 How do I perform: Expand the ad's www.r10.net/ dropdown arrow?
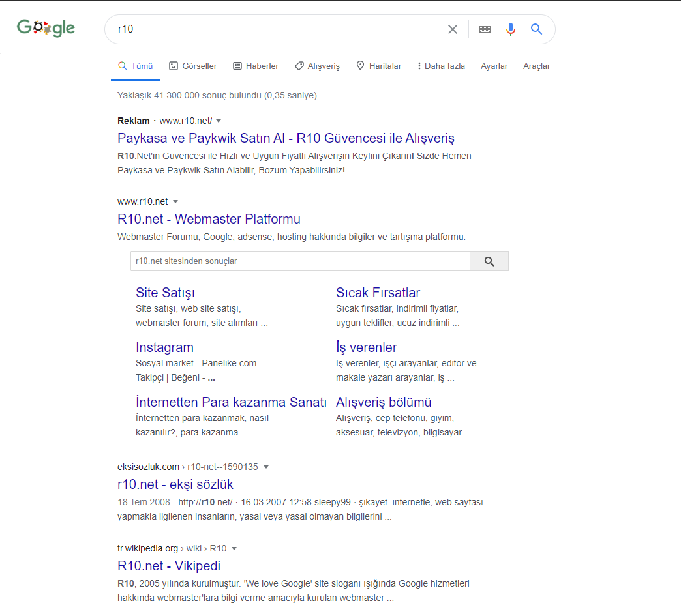[219, 121]
